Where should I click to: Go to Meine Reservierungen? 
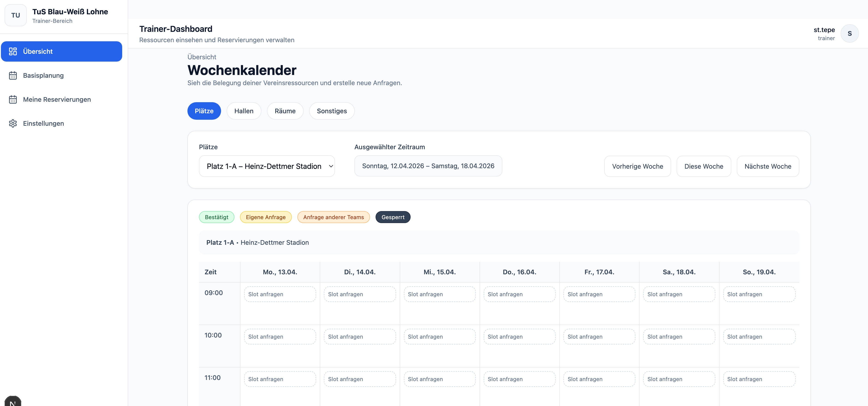click(x=62, y=99)
